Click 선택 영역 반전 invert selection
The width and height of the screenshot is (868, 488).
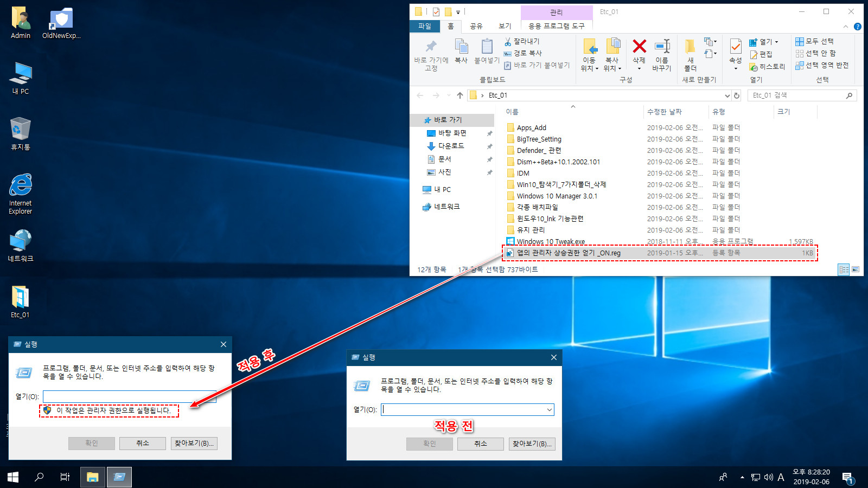pos(822,65)
